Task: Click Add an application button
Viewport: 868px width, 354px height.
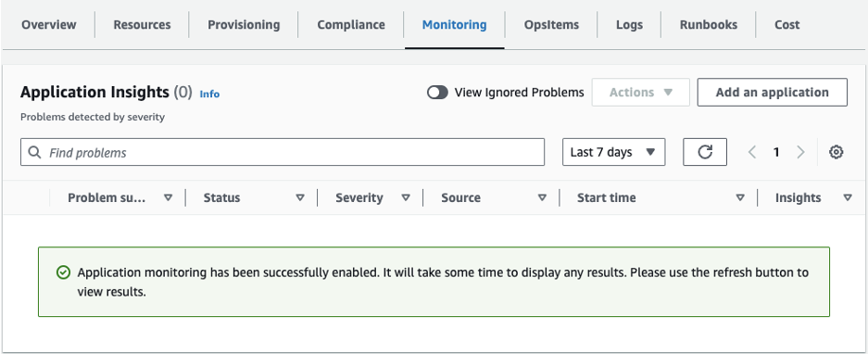Action: point(773,93)
